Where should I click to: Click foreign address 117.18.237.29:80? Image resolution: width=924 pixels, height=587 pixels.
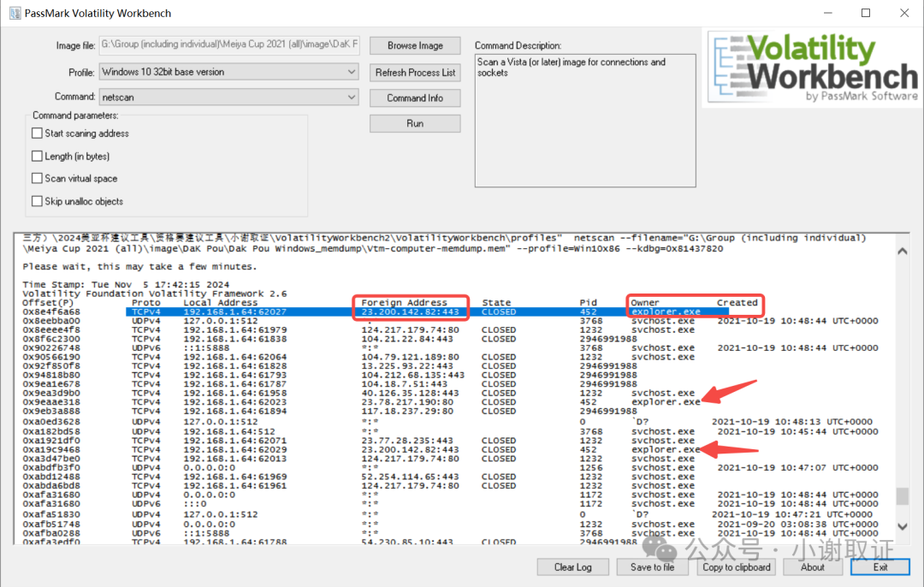coord(407,411)
